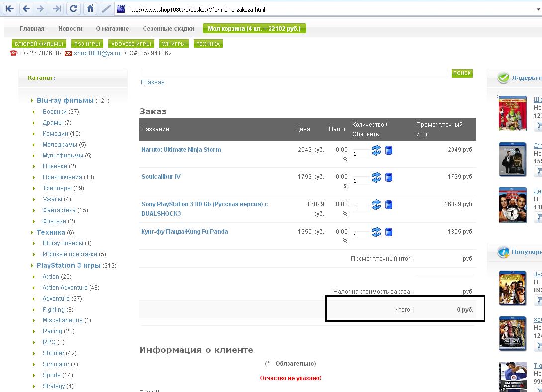Select the БЛЮРЕЙ ФИЛЬМЫ category tab

(39, 44)
